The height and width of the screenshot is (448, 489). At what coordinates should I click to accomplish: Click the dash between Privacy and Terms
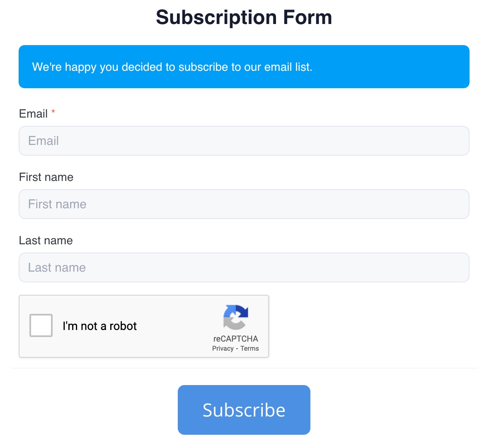tap(237, 349)
